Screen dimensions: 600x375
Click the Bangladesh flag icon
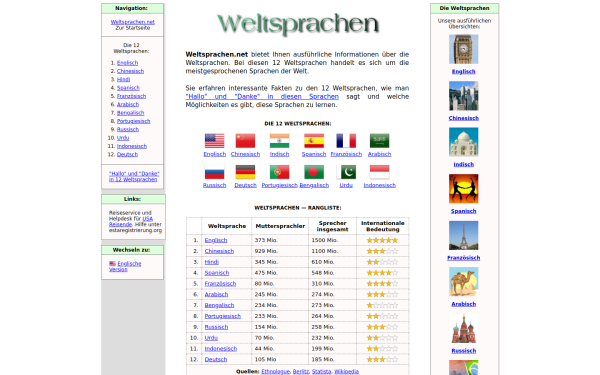pyautogui.click(x=314, y=172)
